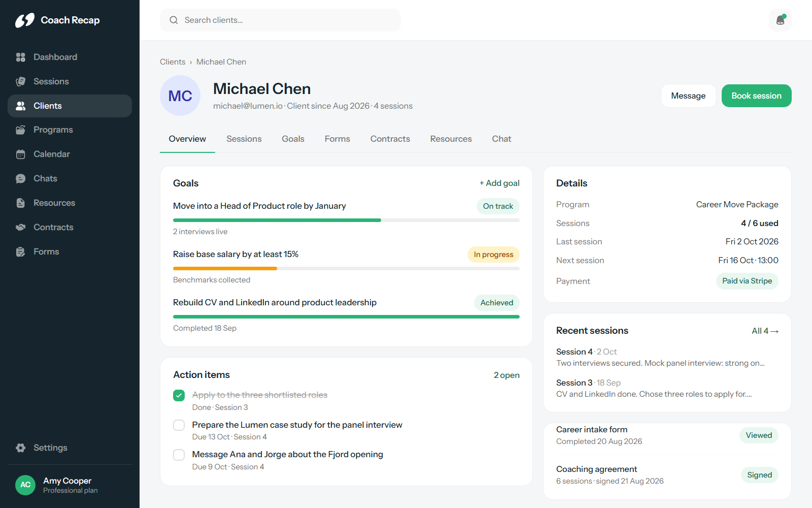The height and width of the screenshot is (508, 812).
Task: Open Session 3 recap entry
Action: (x=667, y=389)
